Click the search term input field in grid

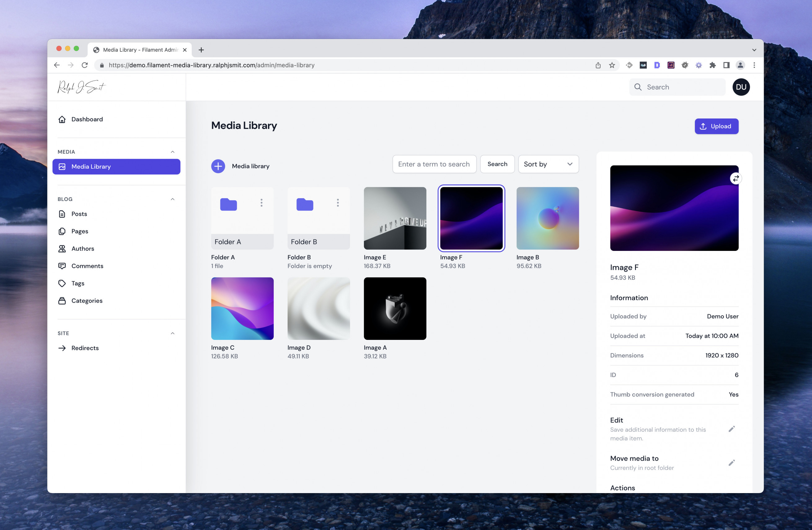(435, 164)
